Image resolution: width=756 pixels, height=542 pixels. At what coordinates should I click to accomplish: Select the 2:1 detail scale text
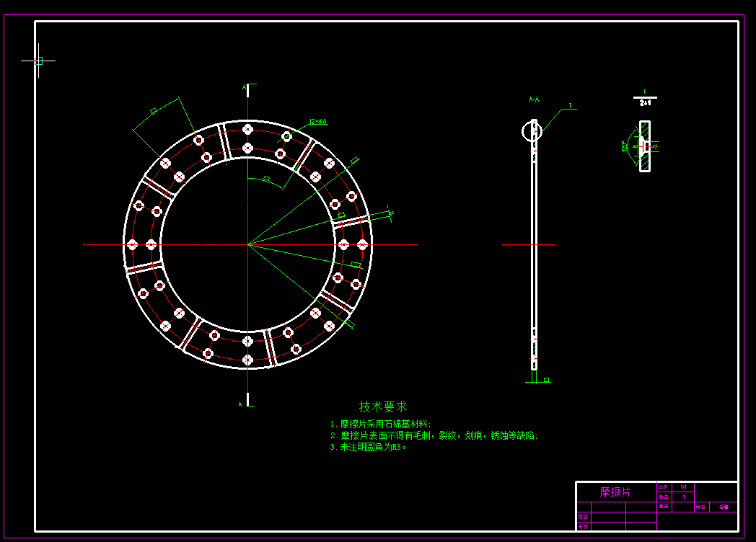pyautogui.click(x=645, y=102)
